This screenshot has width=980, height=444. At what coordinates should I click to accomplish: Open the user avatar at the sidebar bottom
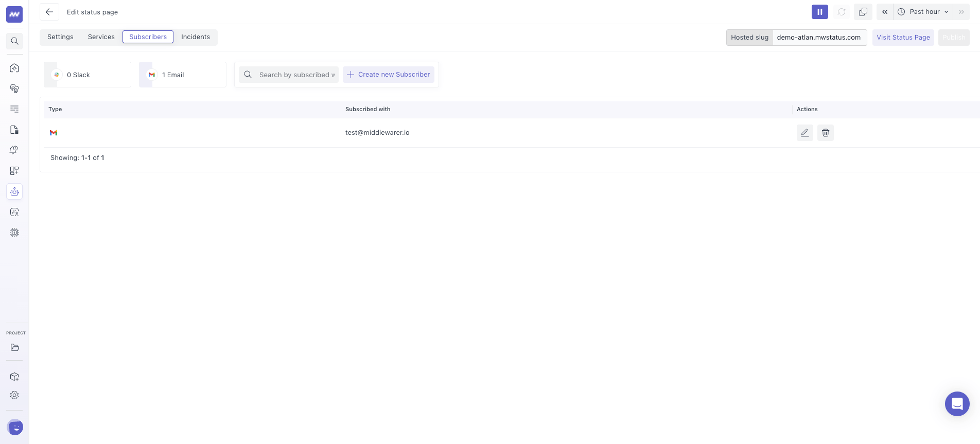click(15, 427)
